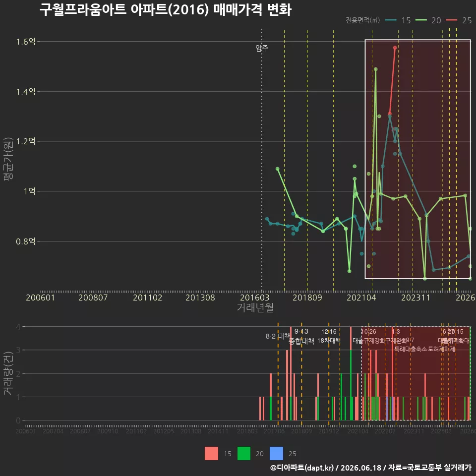Click 202207 on the volume chart x-axis

pos(385,431)
